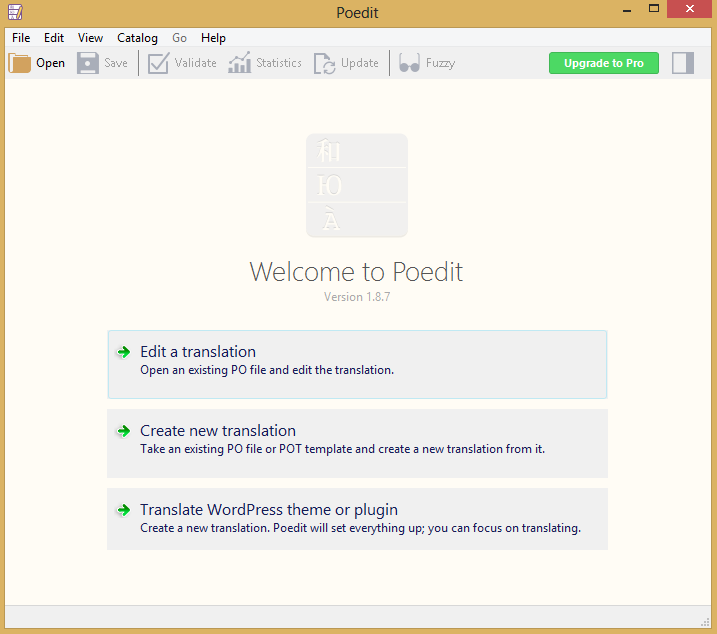Click the Open folder icon in toolbar
The image size is (717, 634).
[19, 63]
